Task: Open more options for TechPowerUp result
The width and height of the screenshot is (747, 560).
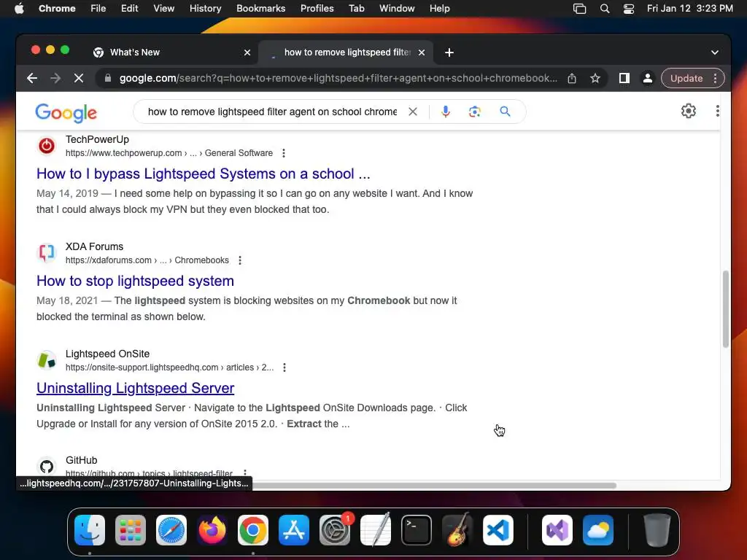Action: 284,153
